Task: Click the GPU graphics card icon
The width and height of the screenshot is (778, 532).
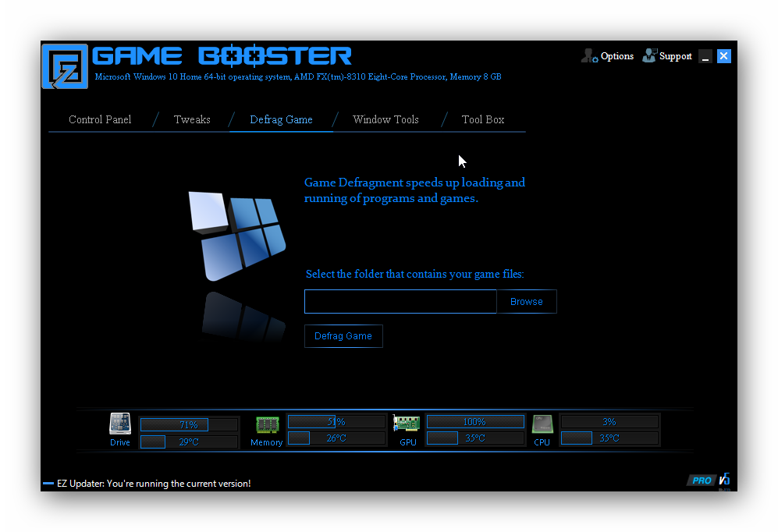Action: tap(407, 423)
